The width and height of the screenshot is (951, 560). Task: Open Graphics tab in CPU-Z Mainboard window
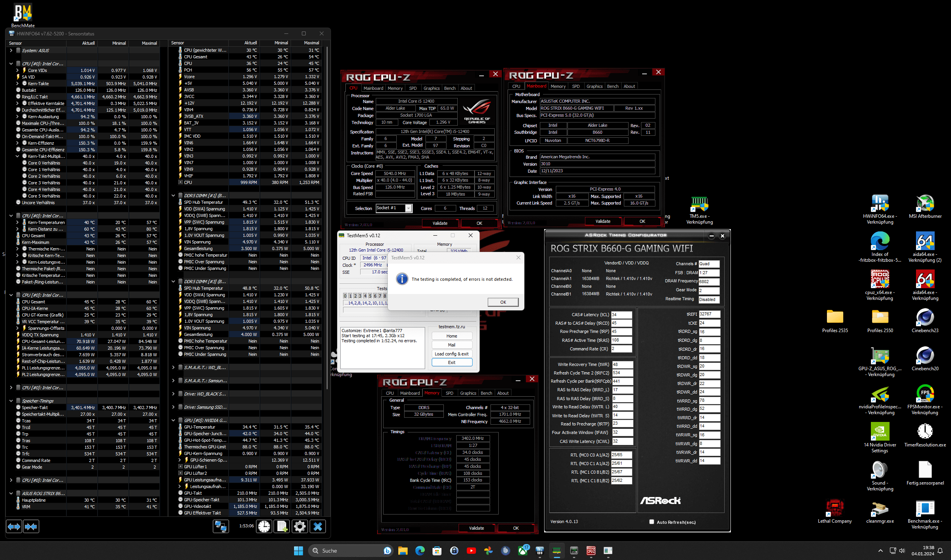594,86
